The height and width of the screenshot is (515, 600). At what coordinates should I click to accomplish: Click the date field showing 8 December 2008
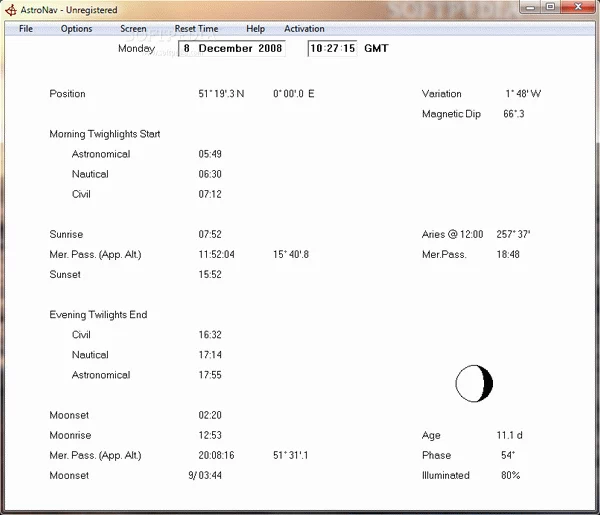(x=232, y=48)
